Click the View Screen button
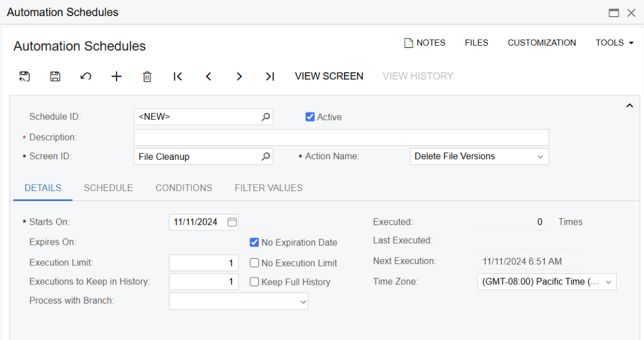The image size is (644, 340). tap(329, 76)
